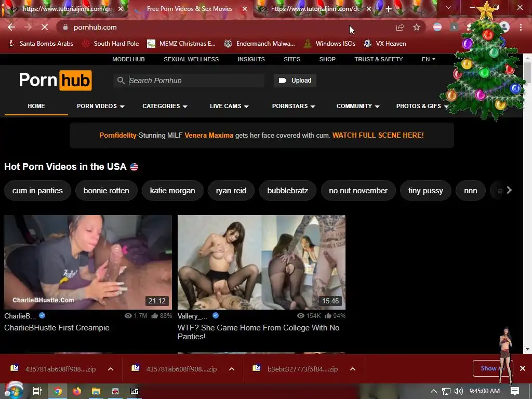Open SHOP in the top menu
This screenshot has width=532, height=399.
pos(327,59)
